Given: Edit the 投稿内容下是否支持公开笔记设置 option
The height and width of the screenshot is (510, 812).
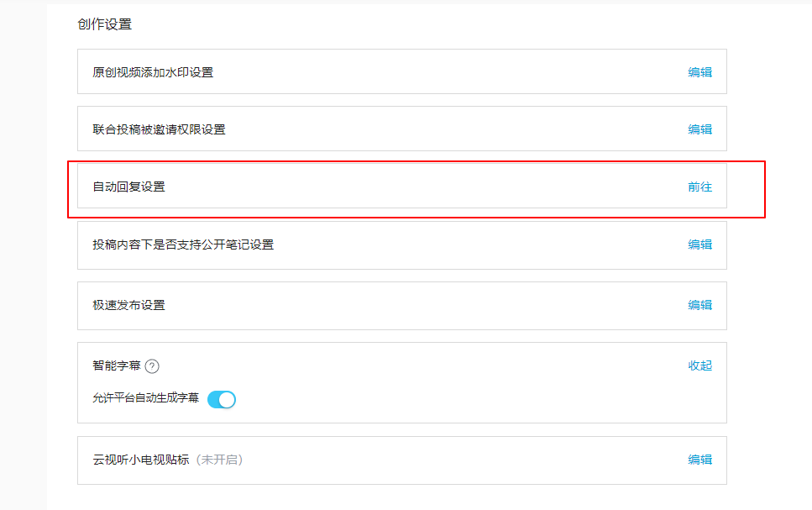Looking at the screenshot, I should coord(699,244).
